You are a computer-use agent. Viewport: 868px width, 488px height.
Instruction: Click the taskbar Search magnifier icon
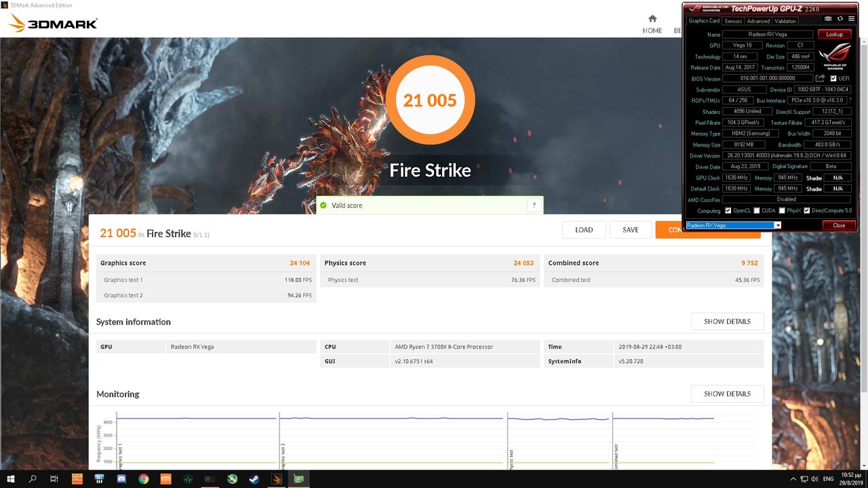coord(33,479)
